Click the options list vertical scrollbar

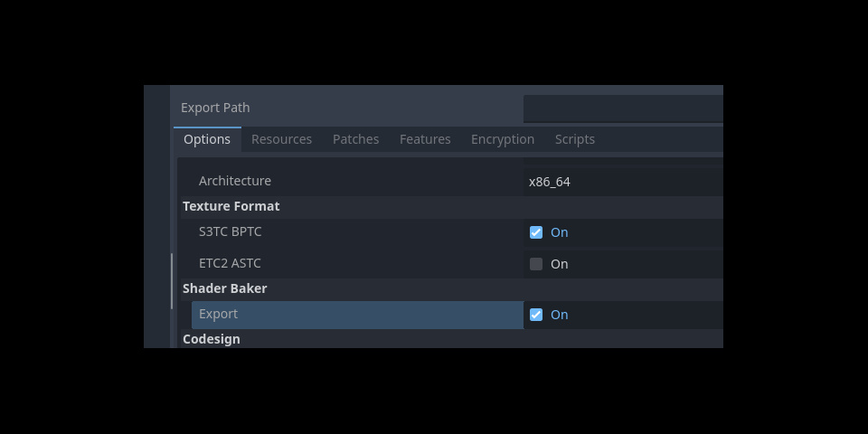[x=172, y=280]
